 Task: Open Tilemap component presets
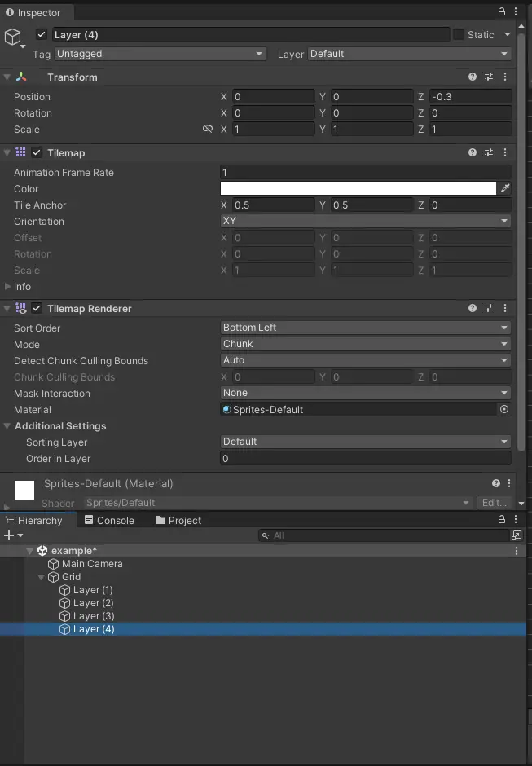(489, 152)
